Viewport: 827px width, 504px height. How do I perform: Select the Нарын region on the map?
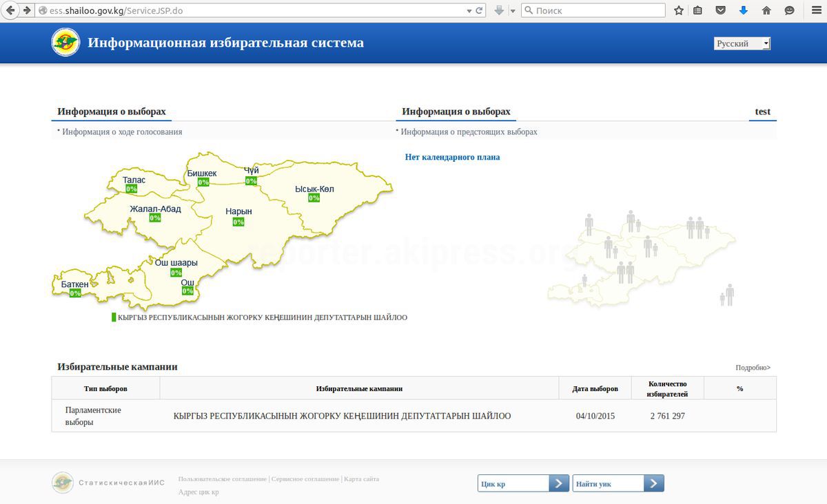238,212
